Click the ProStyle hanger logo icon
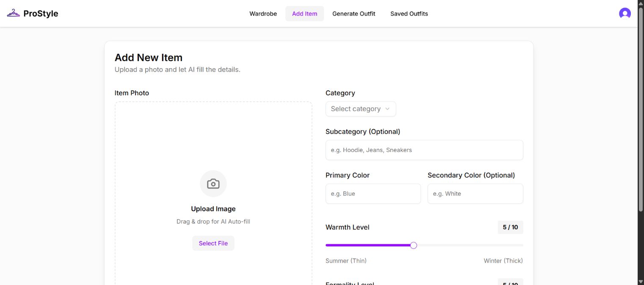 [x=13, y=14]
